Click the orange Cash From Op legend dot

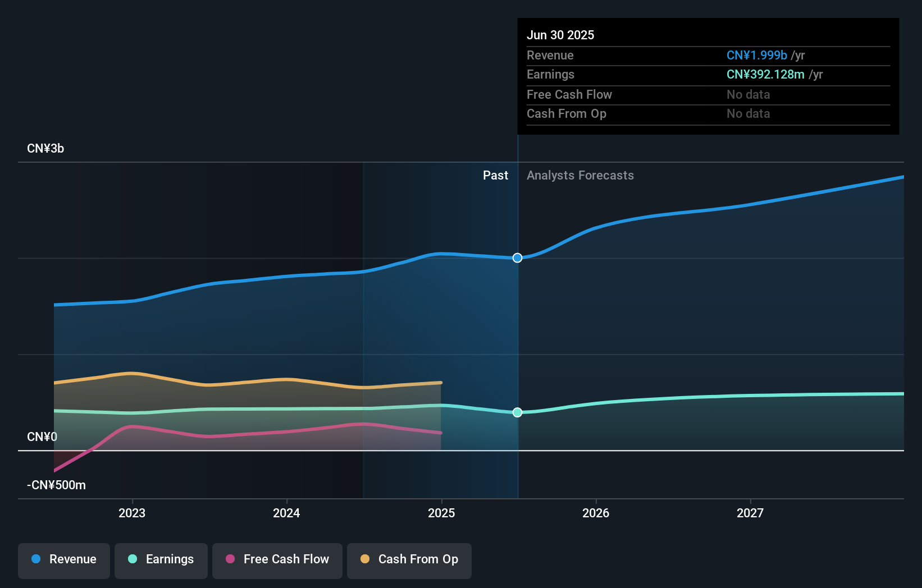[366, 559]
